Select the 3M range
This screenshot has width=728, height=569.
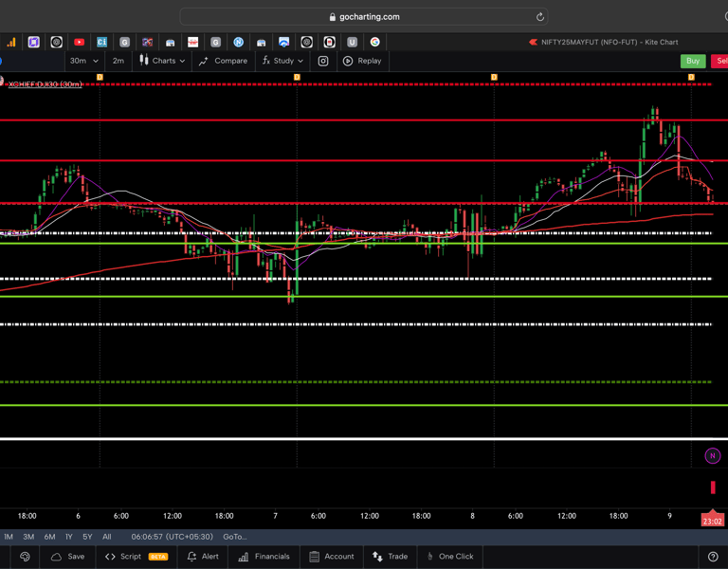(28, 537)
